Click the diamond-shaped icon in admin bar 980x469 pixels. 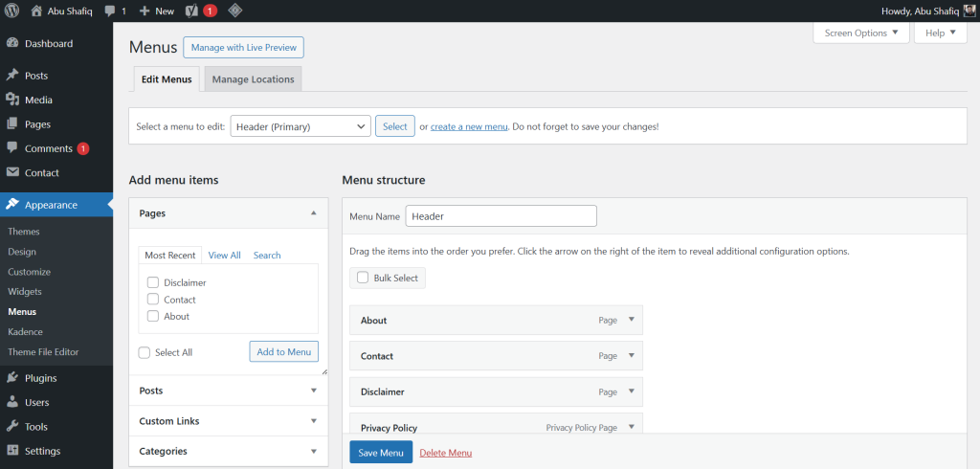[x=234, y=11]
